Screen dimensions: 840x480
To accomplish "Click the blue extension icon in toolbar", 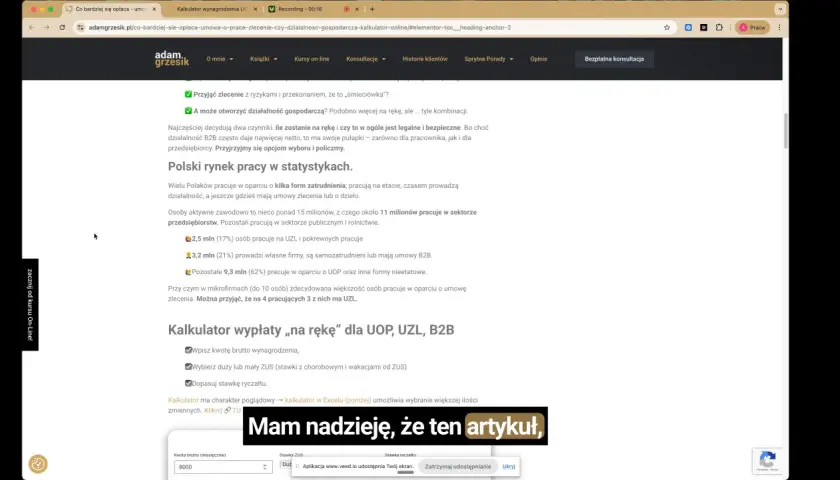I will coord(688,27).
